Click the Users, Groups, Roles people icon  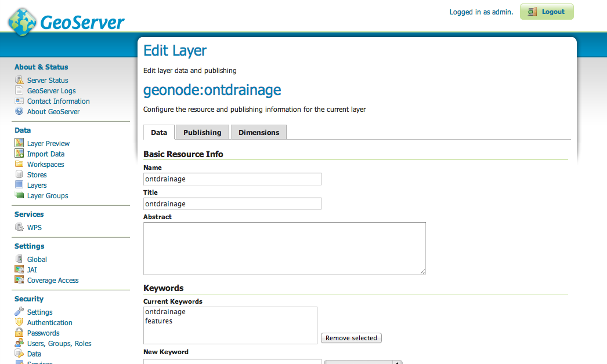[19, 343]
